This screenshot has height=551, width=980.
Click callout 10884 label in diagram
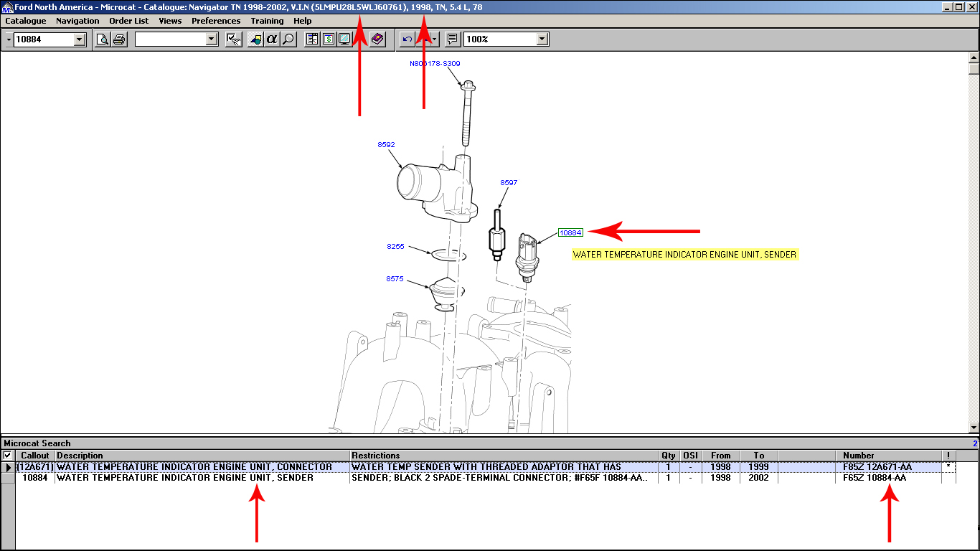pos(571,232)
